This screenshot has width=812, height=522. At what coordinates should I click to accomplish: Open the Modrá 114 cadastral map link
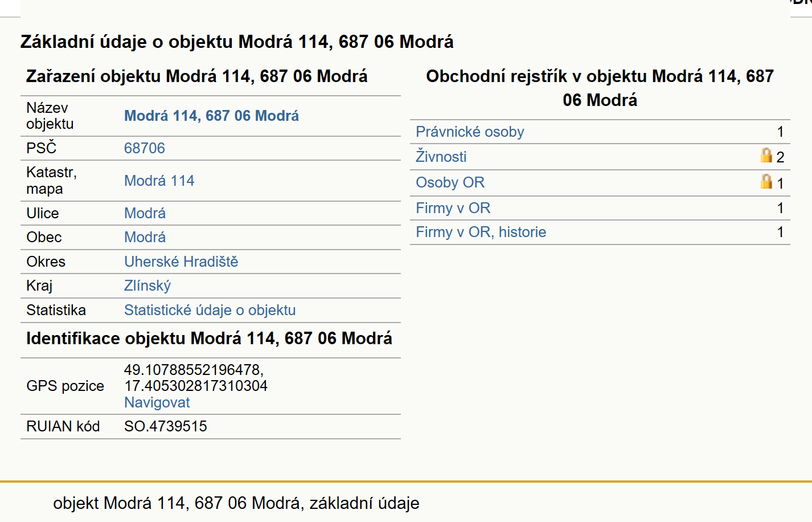pyautogui.click(x=159, y=181)
